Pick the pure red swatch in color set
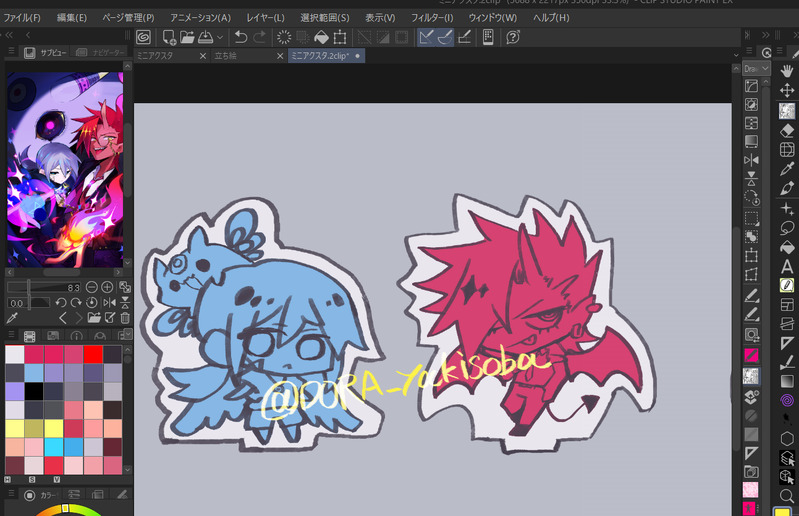799x516 pixels. (93, 355)
